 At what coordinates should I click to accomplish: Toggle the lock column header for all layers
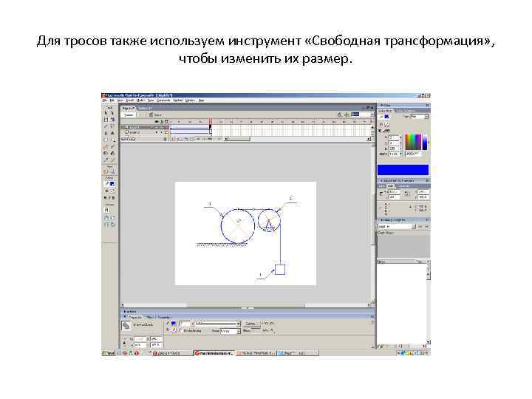[162, 122]
